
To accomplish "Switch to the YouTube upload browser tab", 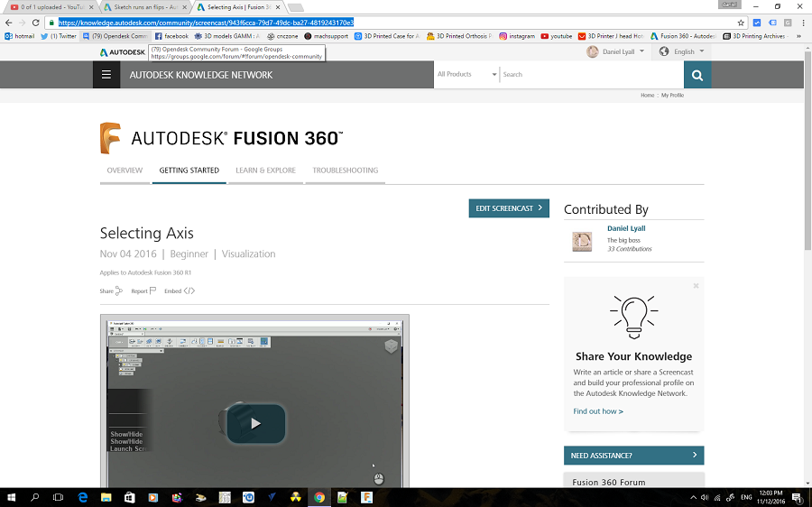I will pyautogui.click(x=51, y=7).
